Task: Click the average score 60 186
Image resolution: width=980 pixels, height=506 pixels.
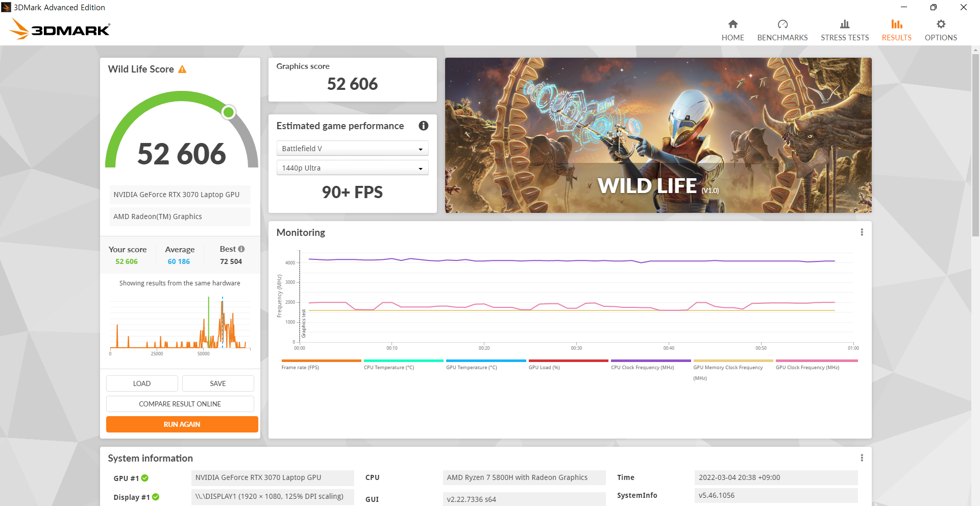Action: (179, 261)
